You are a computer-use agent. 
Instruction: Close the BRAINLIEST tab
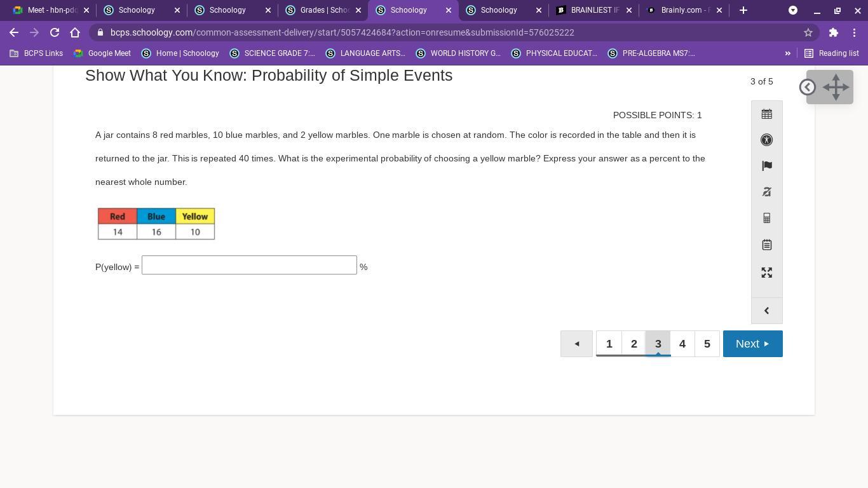pos(629,10)
